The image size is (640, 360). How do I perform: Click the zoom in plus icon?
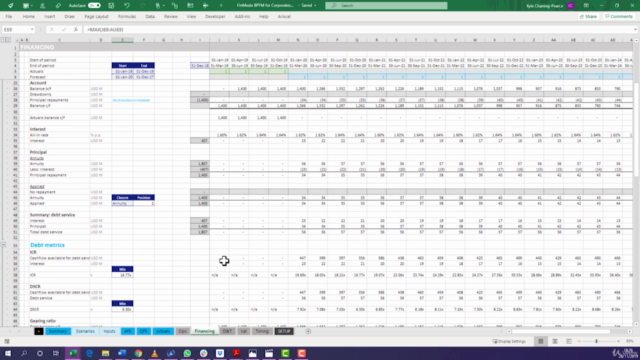[618, 341]
